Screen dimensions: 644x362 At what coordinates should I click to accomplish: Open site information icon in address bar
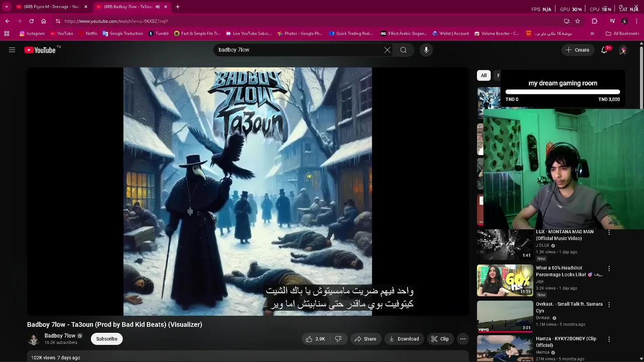click(58, 21)
